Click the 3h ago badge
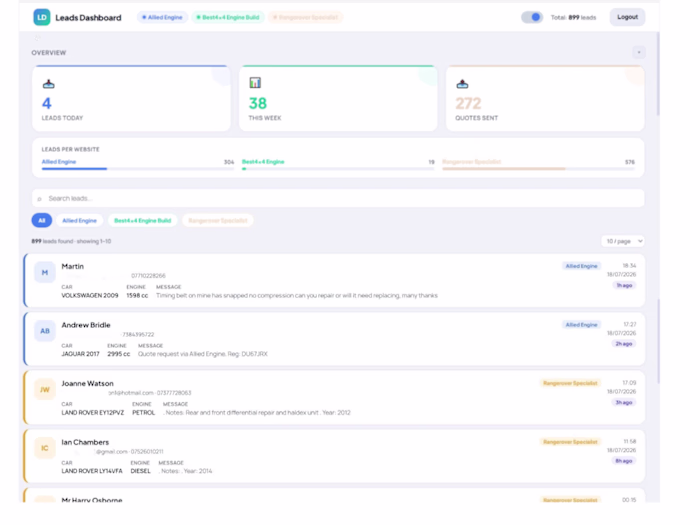700x525 pixels. click(x=624, y=402)
